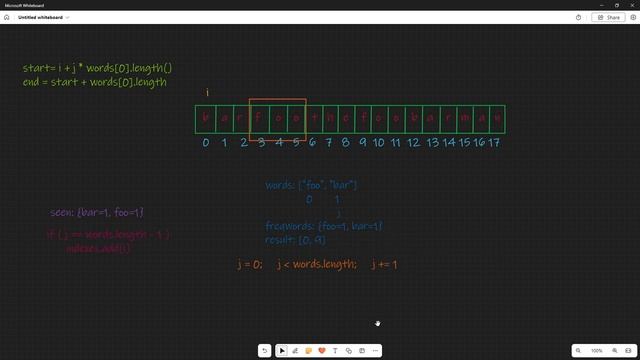Select the index number 10 label

(x=378, y=142)
